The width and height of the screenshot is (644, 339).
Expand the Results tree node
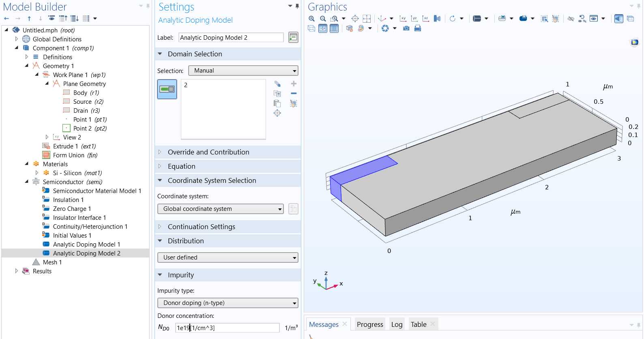click(16, 271)
